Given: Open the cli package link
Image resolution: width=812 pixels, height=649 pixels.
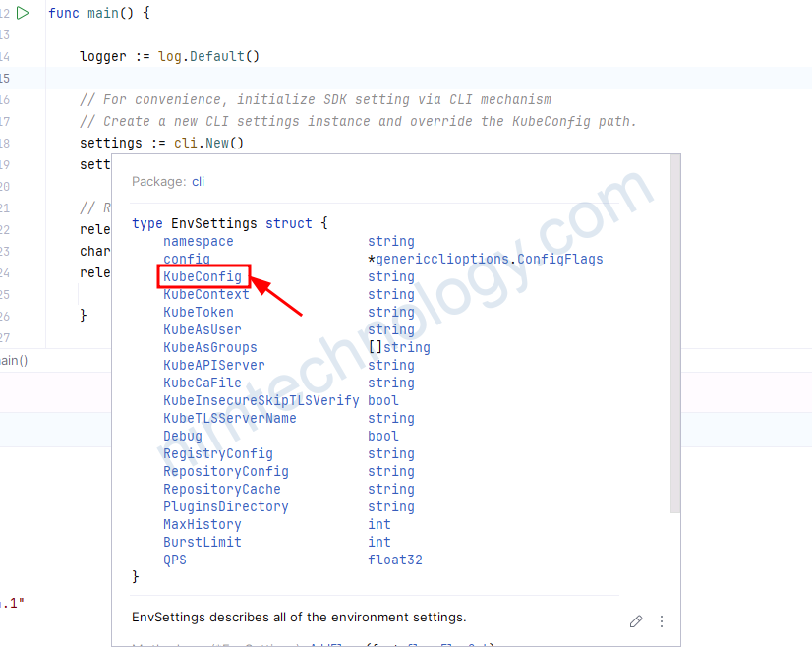Looking at the screenshot, I should click(x=198, y=182).
